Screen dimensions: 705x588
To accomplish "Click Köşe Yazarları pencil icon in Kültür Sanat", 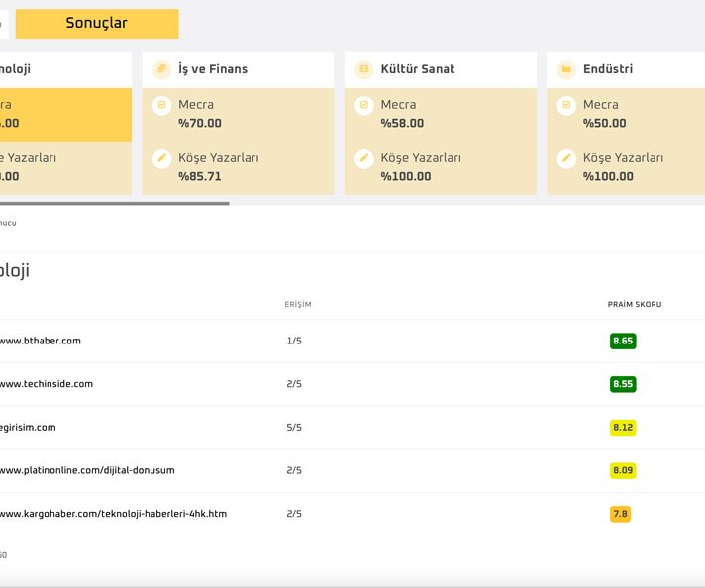I will pos(364,158).
